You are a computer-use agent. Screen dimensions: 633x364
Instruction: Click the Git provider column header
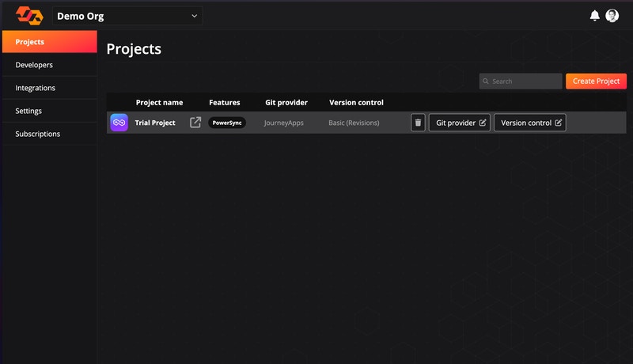click(x=286, y=103)
